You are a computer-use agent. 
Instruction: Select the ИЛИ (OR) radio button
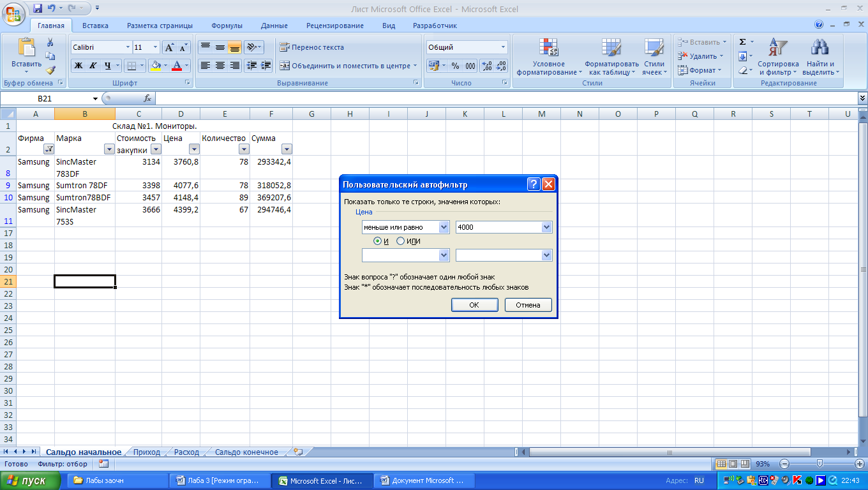tap(401, 241)
